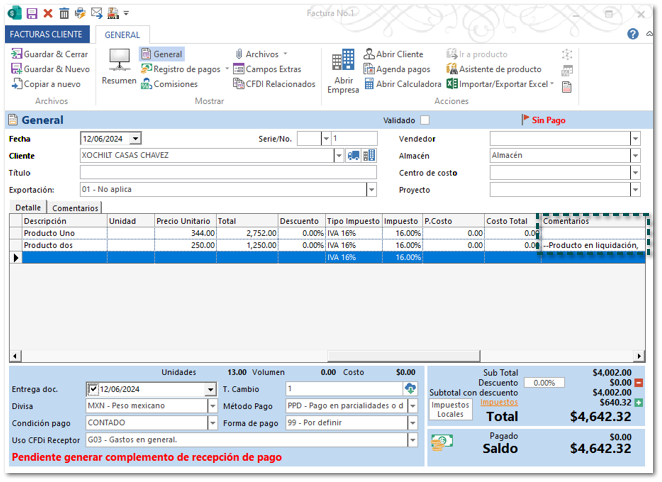The width and height of the screenshot is (662, 482).
Task: Click the Título text field
Action: pyautogui.click(x=227, y=172)
